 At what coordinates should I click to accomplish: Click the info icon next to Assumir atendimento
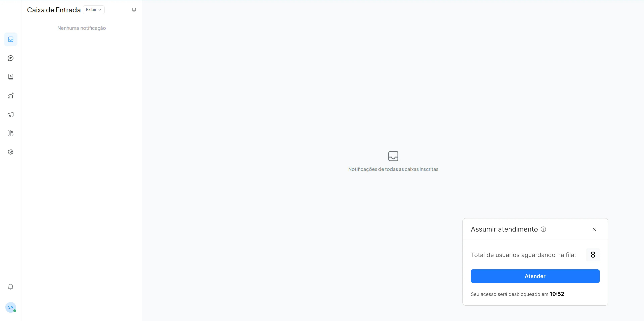coord(543,229)
